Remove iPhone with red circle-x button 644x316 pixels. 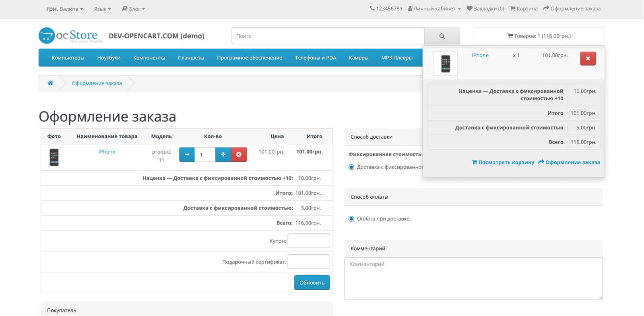click(239, 154)
